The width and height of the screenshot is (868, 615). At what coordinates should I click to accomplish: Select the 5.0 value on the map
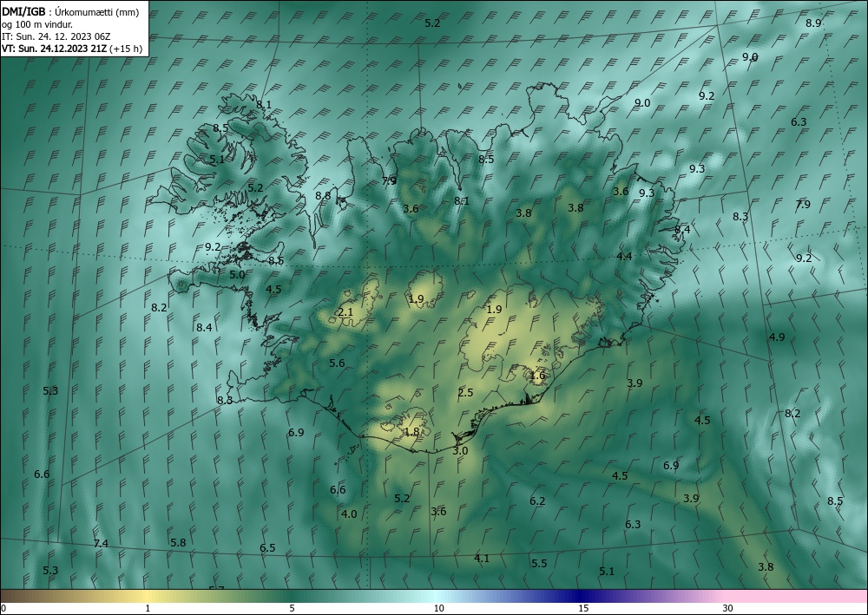pos(237,274)
